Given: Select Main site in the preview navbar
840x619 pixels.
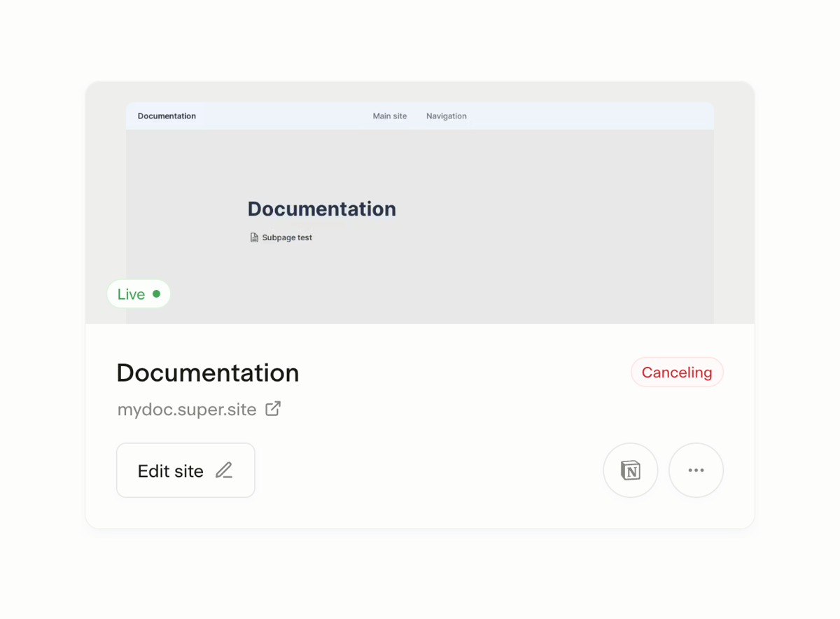Looking at the screenshot, I should [x=389, y=116].
